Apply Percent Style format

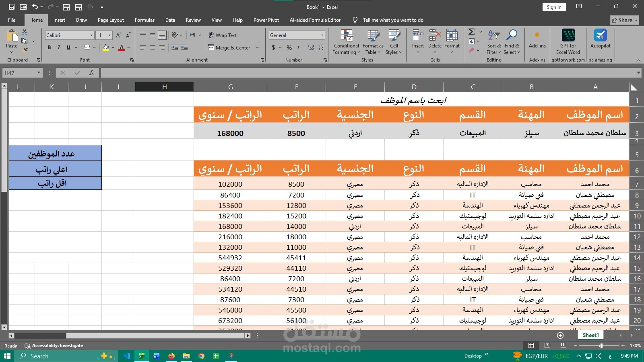[289, 47]
